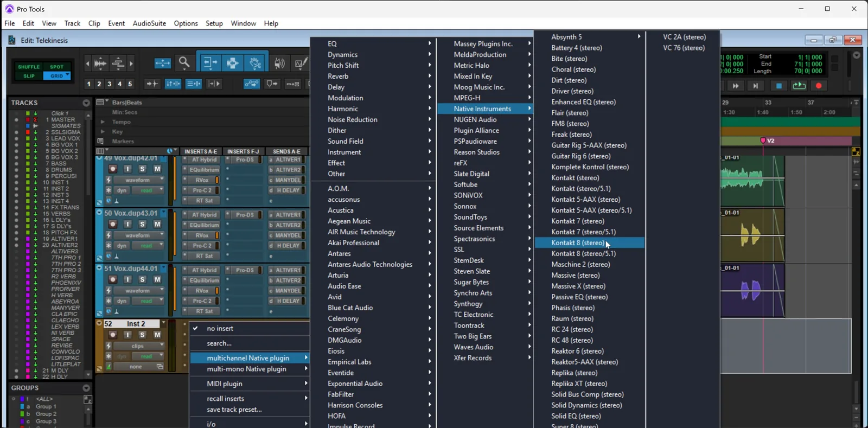Viewport: 868px width, 428px height.
Task: Enable Shuffle edit mode
Action: (29, 67)
